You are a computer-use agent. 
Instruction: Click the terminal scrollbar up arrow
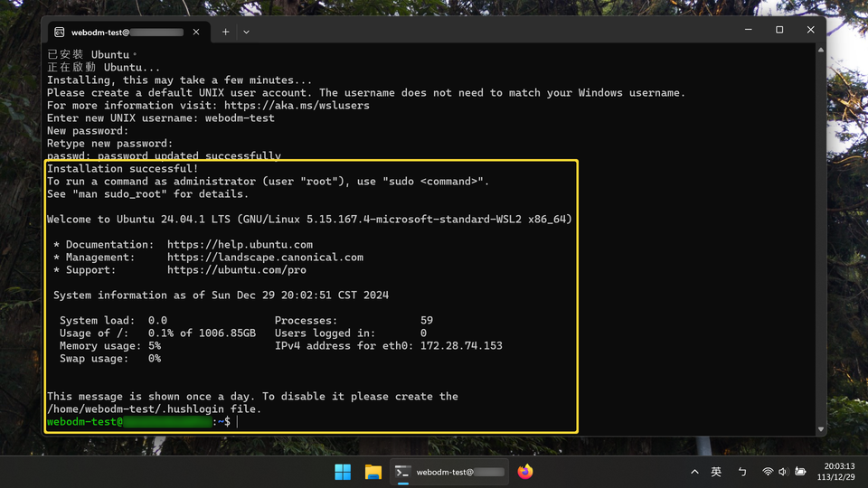[821, 51]
